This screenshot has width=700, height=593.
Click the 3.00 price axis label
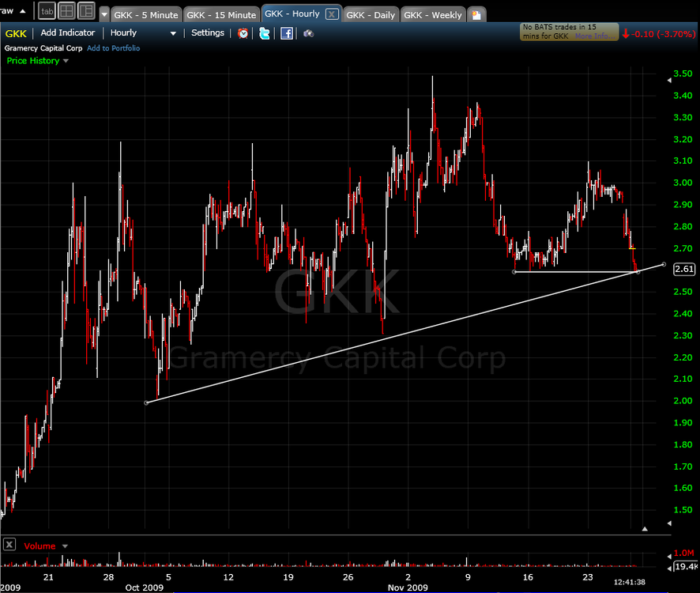[683, 183]
